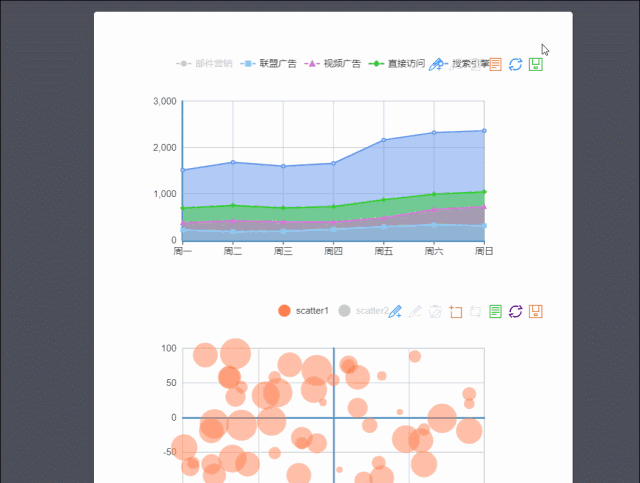The width and height of the screenshot is (640, 483).
Task: Undo last mark line on scatter chart
Action: 415,312
